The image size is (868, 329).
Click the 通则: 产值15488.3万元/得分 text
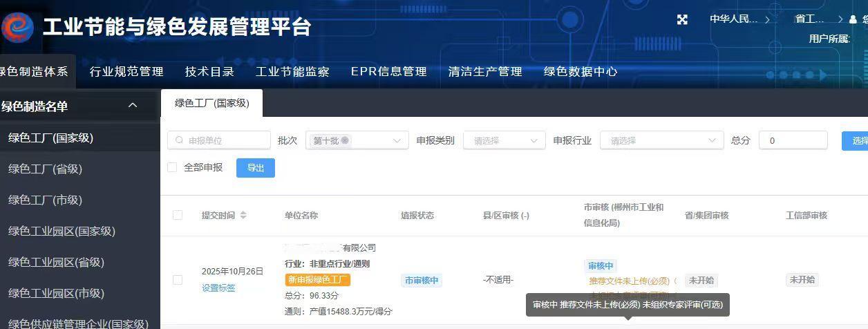coord(338,312)
